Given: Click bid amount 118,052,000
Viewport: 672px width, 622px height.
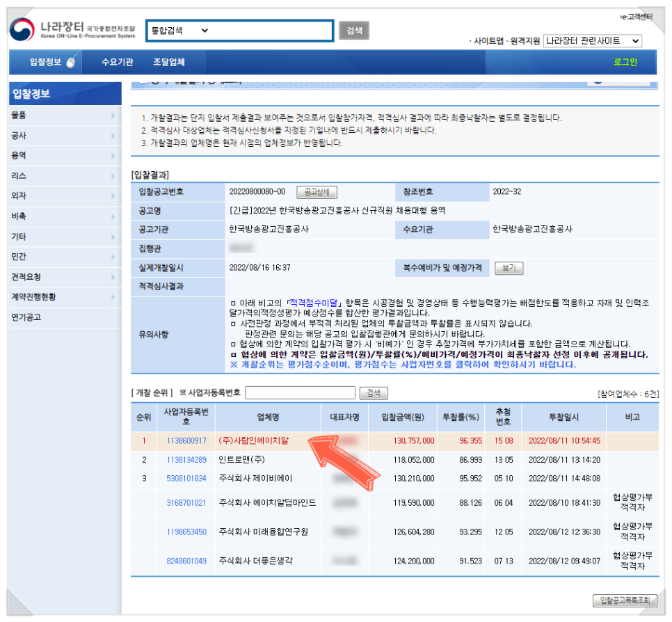Looking at the screenshot, I should (x=414, y=460).
